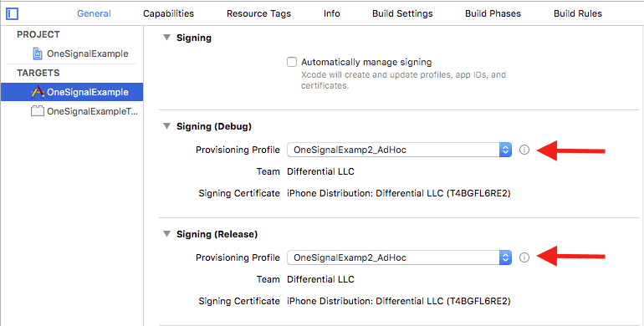Select the General tab

(x=94, y=13)
